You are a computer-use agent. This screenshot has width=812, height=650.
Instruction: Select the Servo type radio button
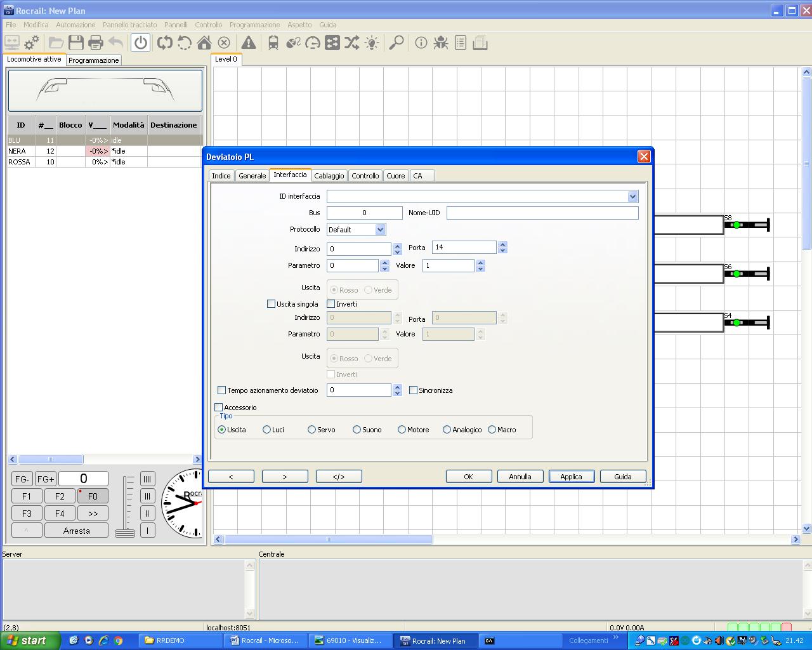pyautogui.click(x=311, y=430)
